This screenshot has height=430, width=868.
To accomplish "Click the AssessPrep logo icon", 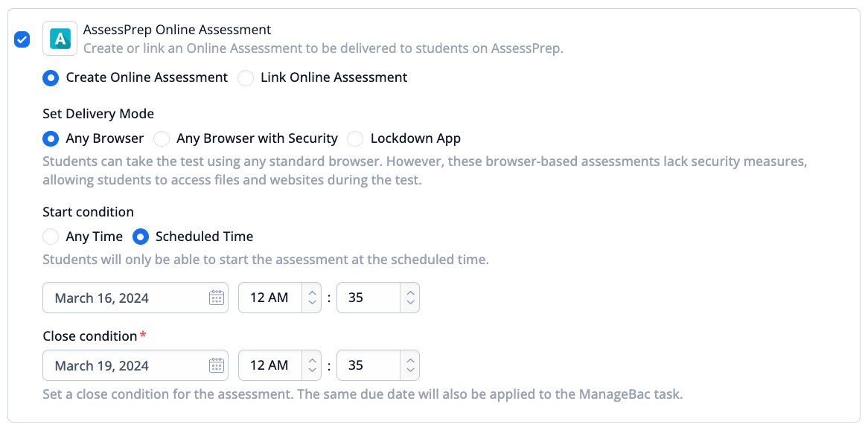I will tap(60, 38).
